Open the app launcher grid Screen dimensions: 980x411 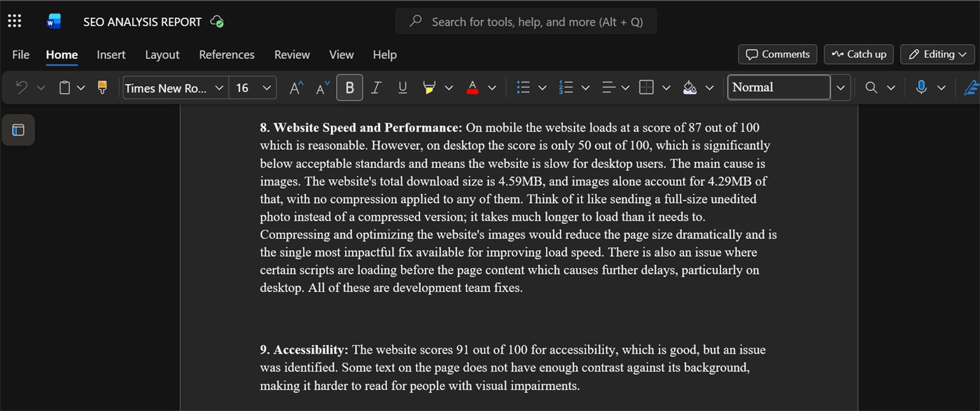tap(14, 21)
